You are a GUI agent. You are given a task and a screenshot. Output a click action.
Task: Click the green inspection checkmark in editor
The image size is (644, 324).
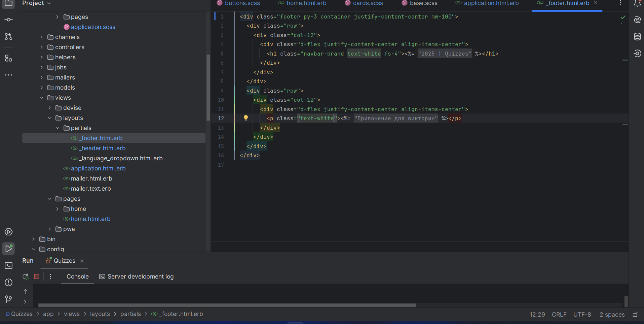623,17
